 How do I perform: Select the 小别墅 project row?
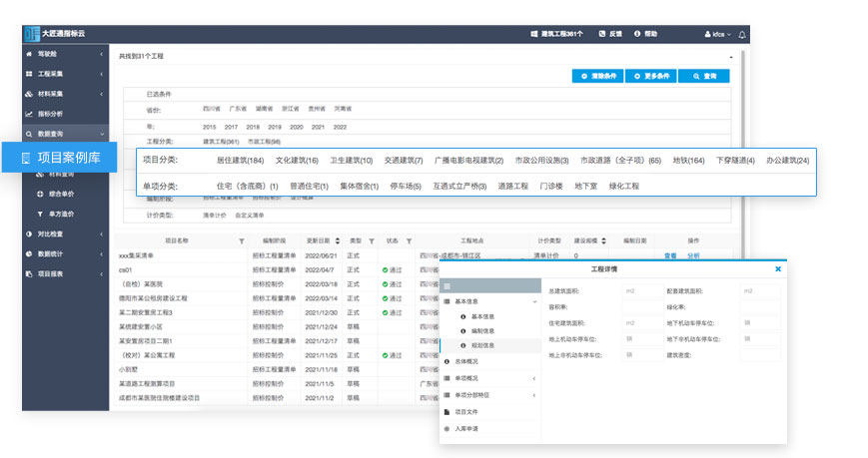click(277, 369)
